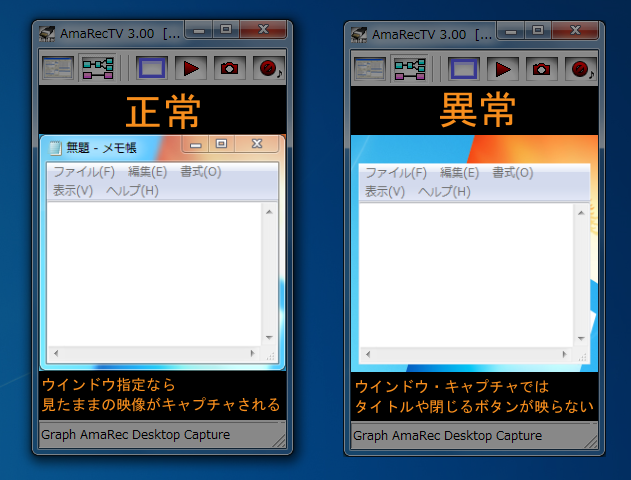Toggle fullscreen icon in left AmaRecTV window

(x=152, y=68)
